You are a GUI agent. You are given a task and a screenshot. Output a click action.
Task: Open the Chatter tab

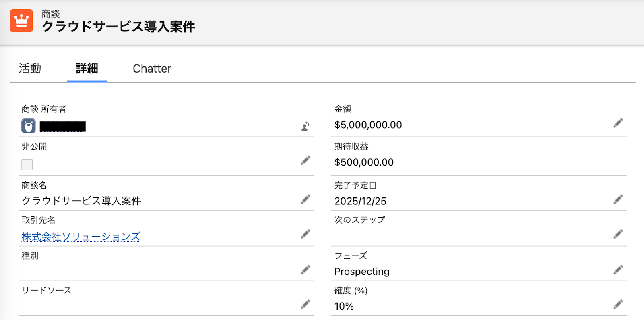click(152, 69)
